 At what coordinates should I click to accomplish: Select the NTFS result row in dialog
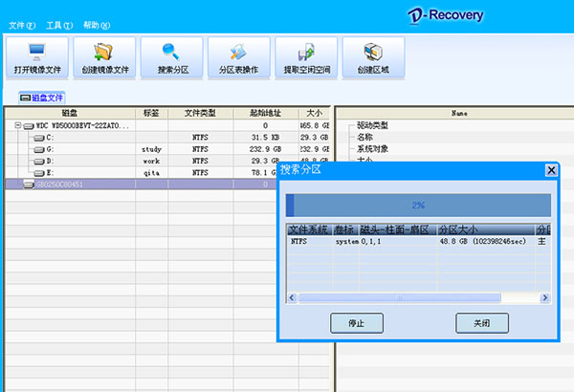418,241
